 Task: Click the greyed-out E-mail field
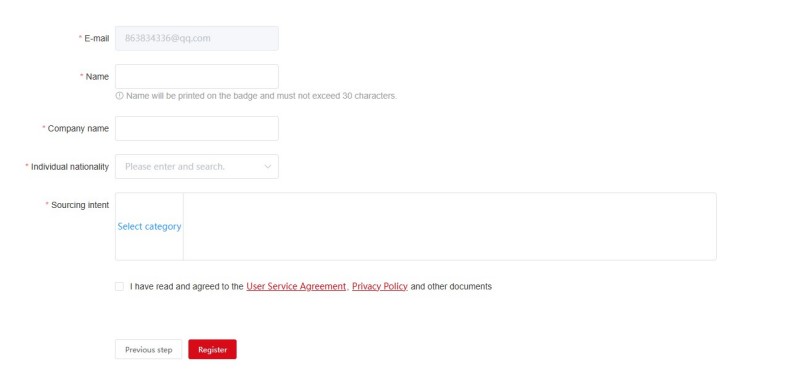(197, 38)
